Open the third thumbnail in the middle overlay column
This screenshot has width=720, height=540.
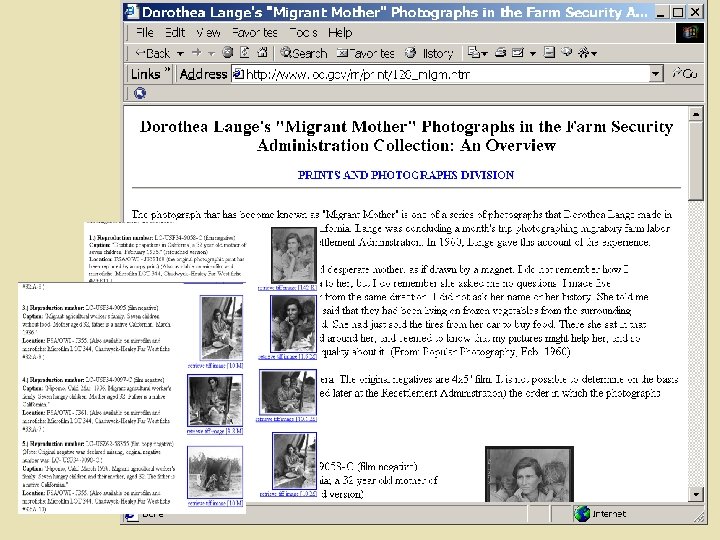287,393
